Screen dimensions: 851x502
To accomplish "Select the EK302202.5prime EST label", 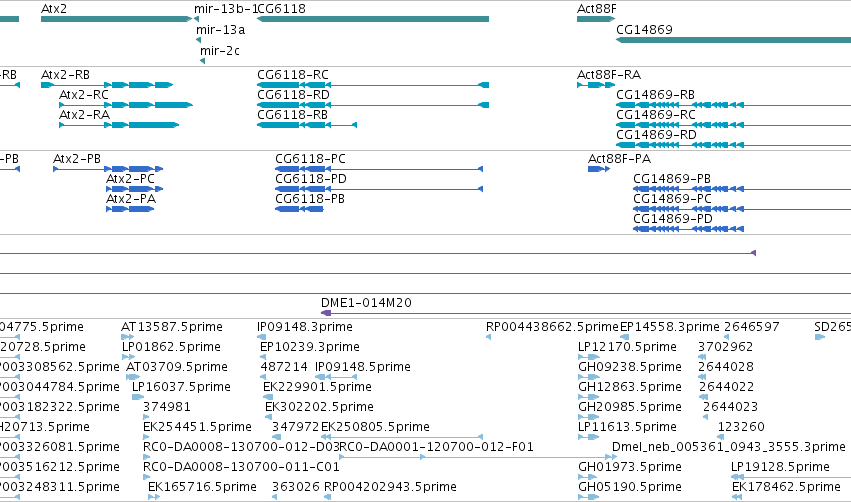I will click(x=319, y=408).
